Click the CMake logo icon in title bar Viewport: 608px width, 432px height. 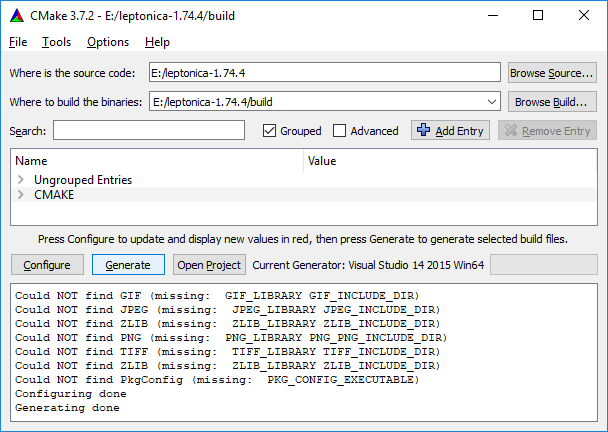(17, 16)
